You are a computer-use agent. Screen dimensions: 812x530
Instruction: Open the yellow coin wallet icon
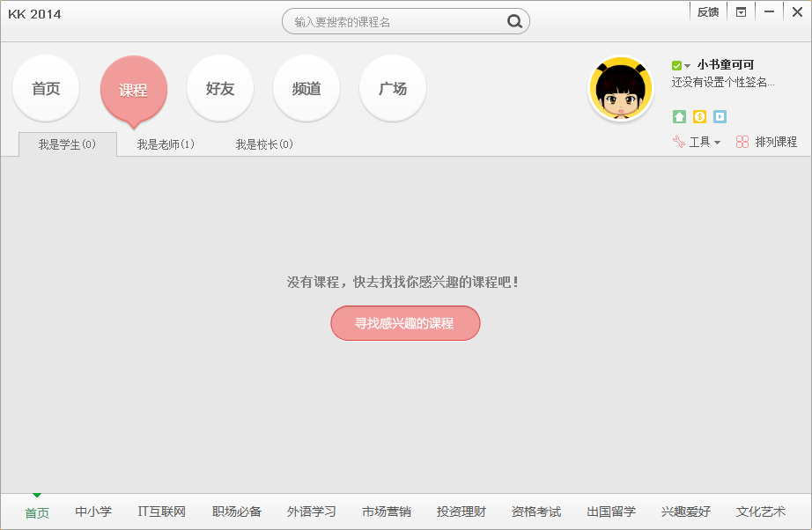point(699,116)
